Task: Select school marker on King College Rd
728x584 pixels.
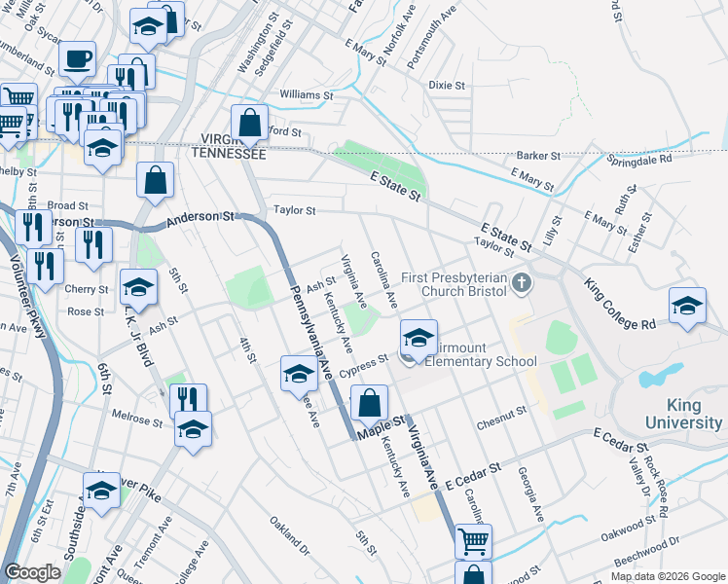Action: pos(687,307)
